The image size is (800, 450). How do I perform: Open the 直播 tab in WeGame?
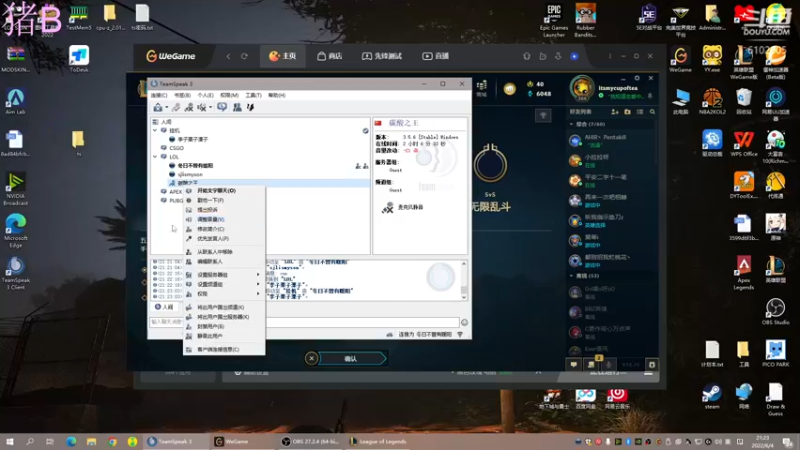tap(436, 56)
